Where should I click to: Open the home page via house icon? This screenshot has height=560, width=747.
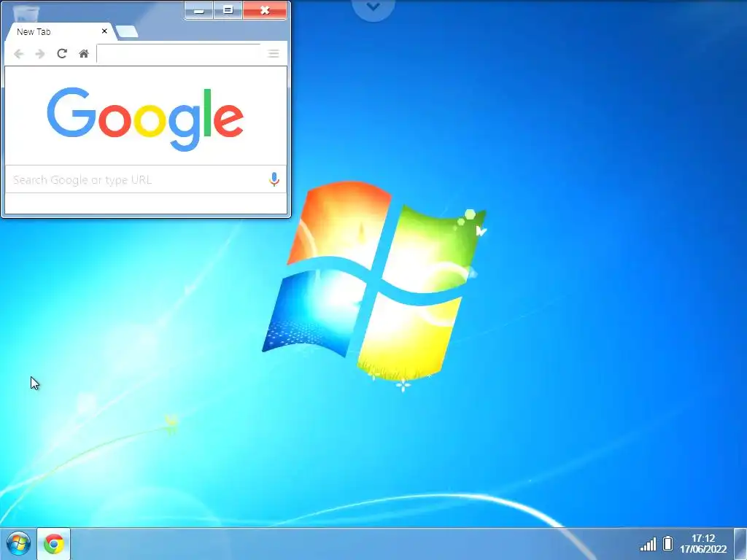click(84, 53)
